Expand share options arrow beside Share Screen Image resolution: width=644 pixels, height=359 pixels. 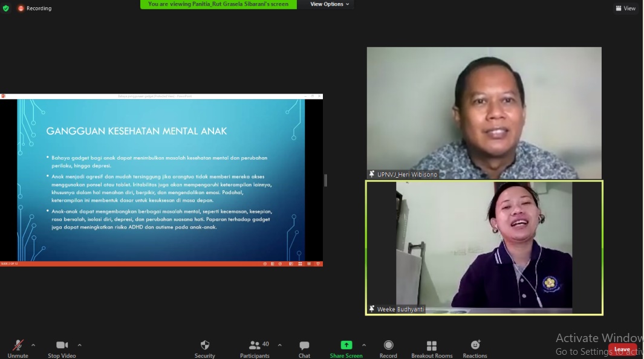363,345
